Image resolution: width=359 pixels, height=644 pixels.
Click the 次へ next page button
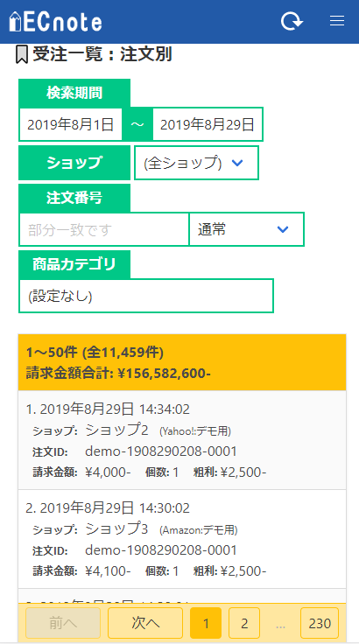[x=145, y=623]
